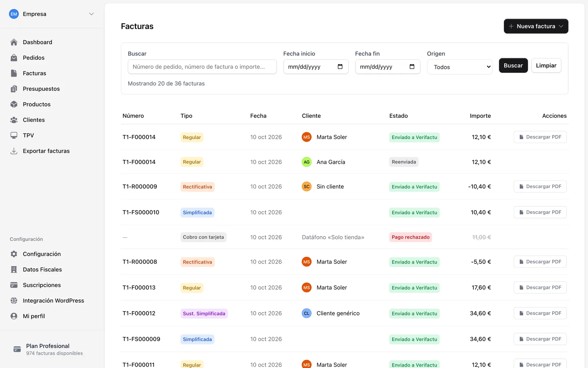Click the Exportar facturas download icon
This screenshot has width=588, height=368.
coord(14,151)
